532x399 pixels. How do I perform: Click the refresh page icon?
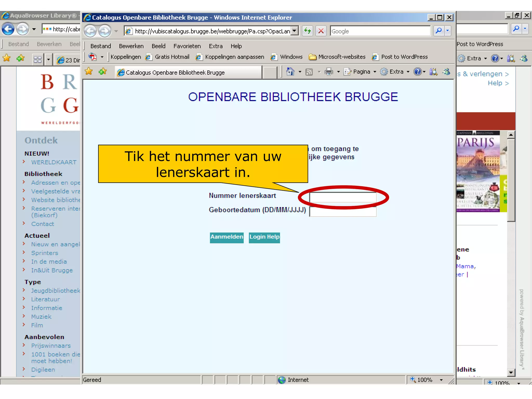click(308, 31)
